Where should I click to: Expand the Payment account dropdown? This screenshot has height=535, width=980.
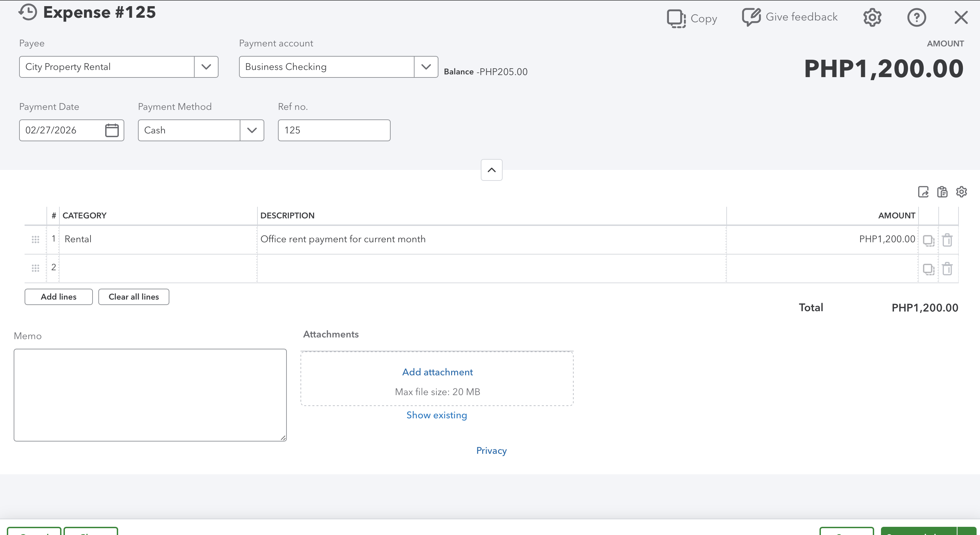426,67
